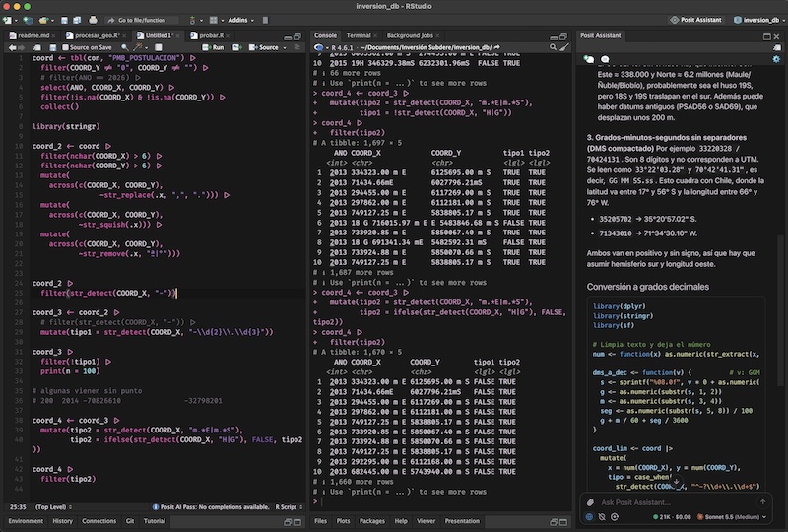Click the Print document icon

[93, 20]
